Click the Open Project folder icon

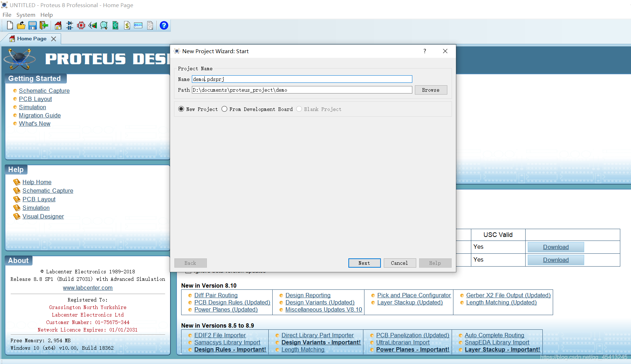[21, 25]
